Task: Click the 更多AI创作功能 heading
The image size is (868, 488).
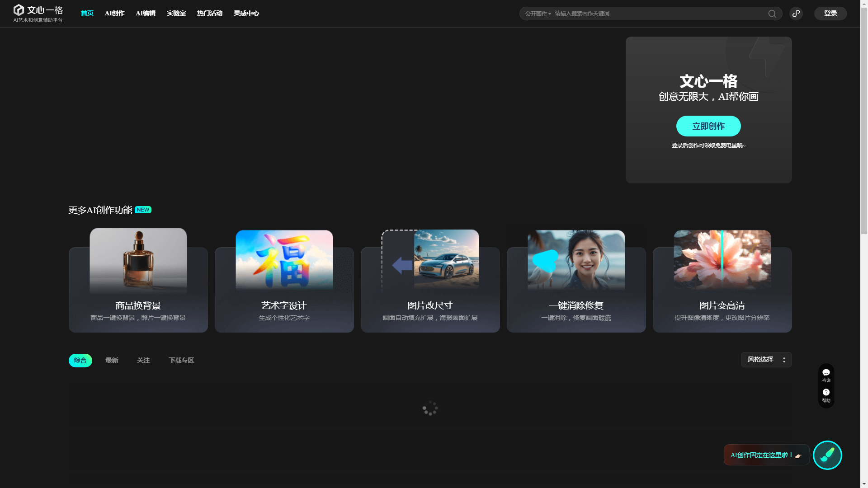Action: coord(100,211)
